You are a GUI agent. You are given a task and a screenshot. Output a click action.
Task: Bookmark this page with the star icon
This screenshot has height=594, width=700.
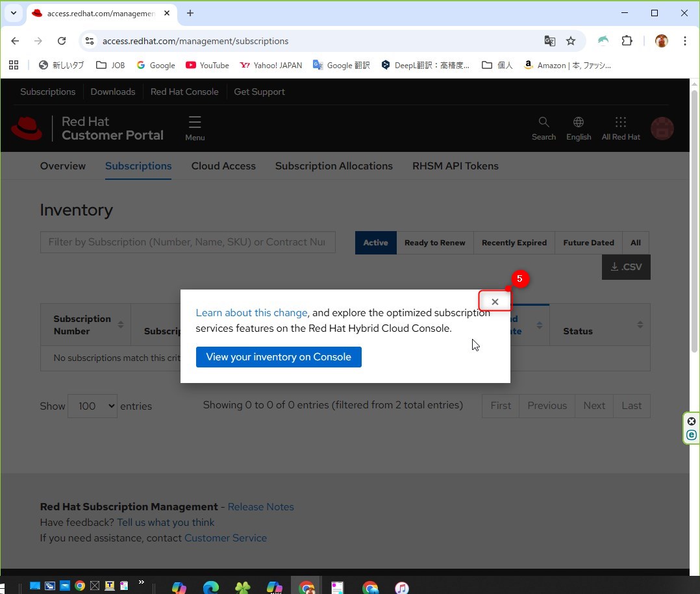click(x=571, y=41)
